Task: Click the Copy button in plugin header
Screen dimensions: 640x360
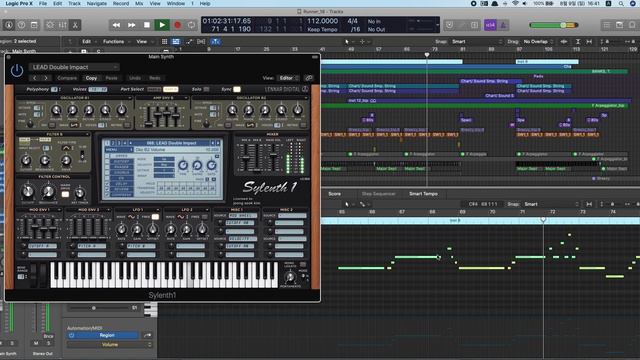Action: pyautogui.click(x=91, y=78)
